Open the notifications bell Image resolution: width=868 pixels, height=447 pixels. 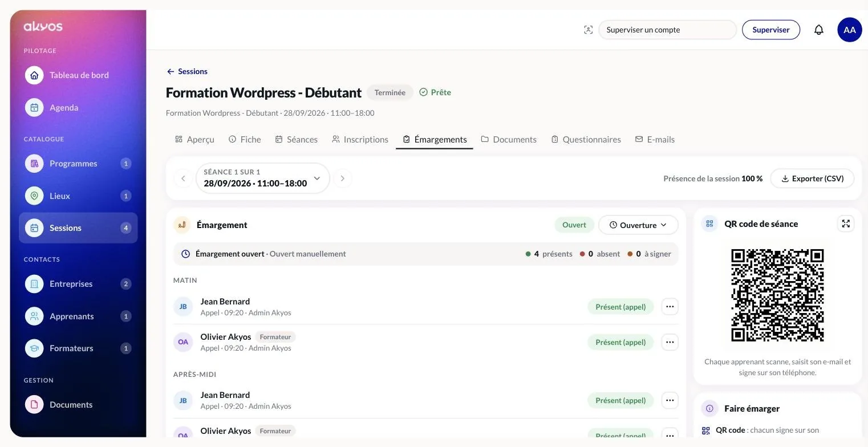(818, 30)
